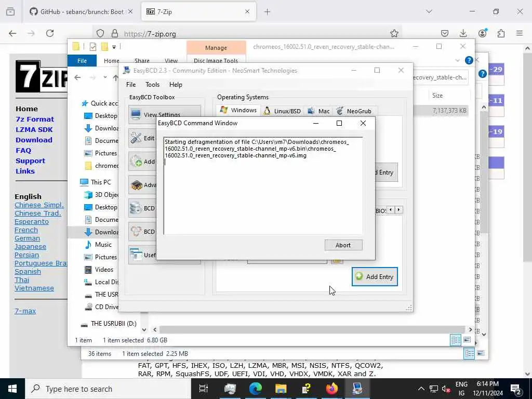Click the blue help icon in File Explorer
Screen dimensions: 532x399
tap(469, 60)
